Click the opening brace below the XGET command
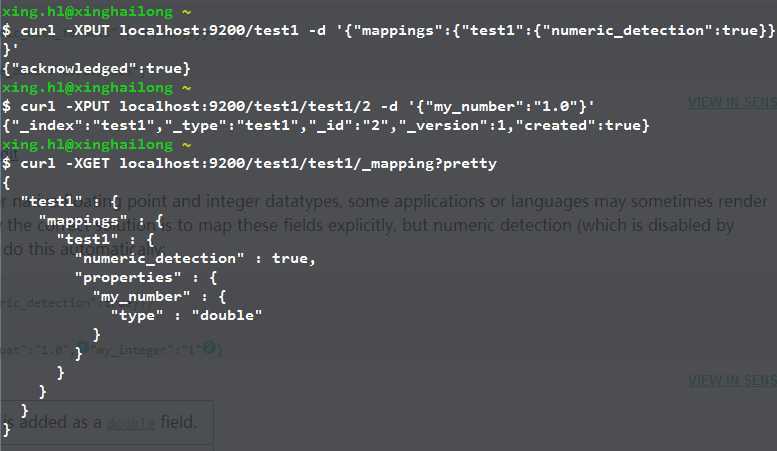777x451 pixels. point(6,182)
